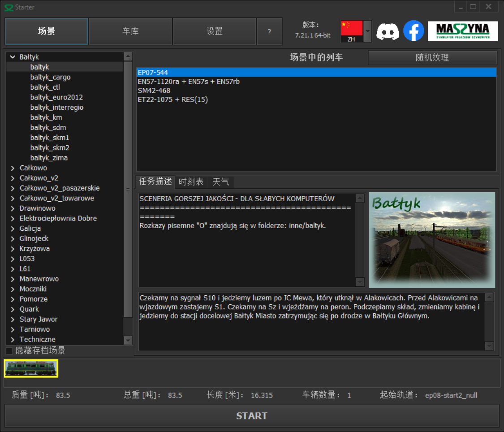Open the 设置 settings tab
The height and width of the screenshot is (432, 504).
point(214,31)
